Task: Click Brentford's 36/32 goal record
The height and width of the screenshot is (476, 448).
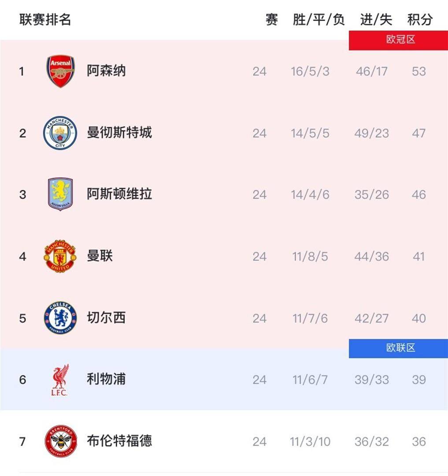Action: pos(372,441)
